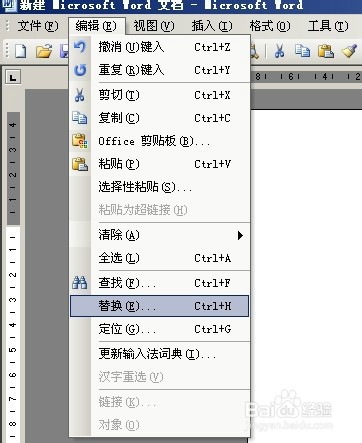Close the open 编辑(E) menu
Viewport: 362px width, 443px height.
pos(96,26)
